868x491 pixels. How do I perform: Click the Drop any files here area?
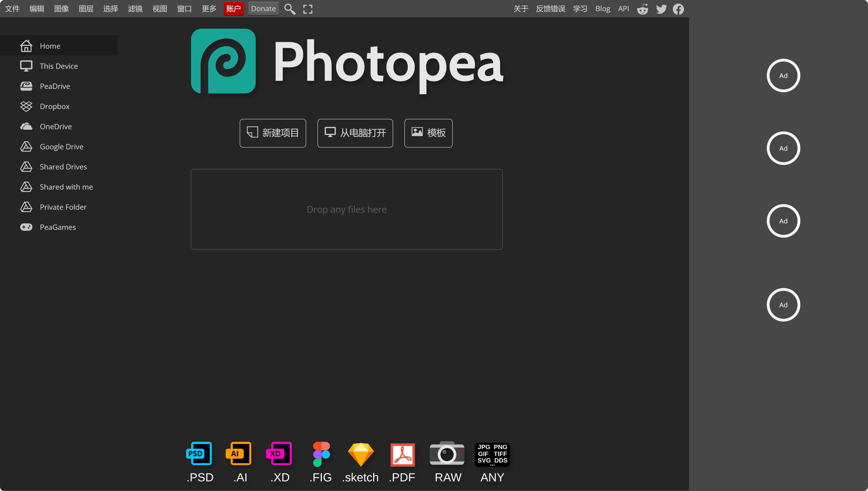tap(347, 209)
